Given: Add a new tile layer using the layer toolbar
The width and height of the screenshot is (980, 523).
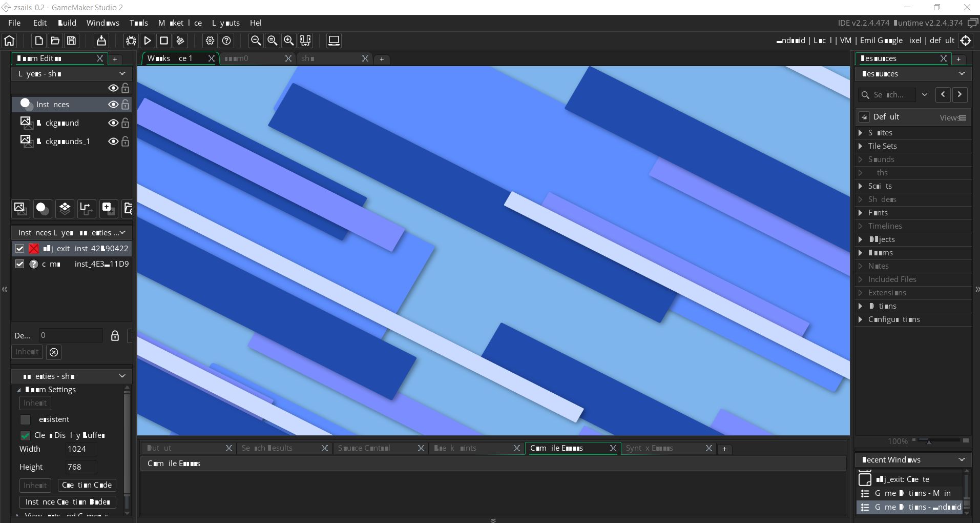Looking at the screenshot, I should [x=65, y=208].
